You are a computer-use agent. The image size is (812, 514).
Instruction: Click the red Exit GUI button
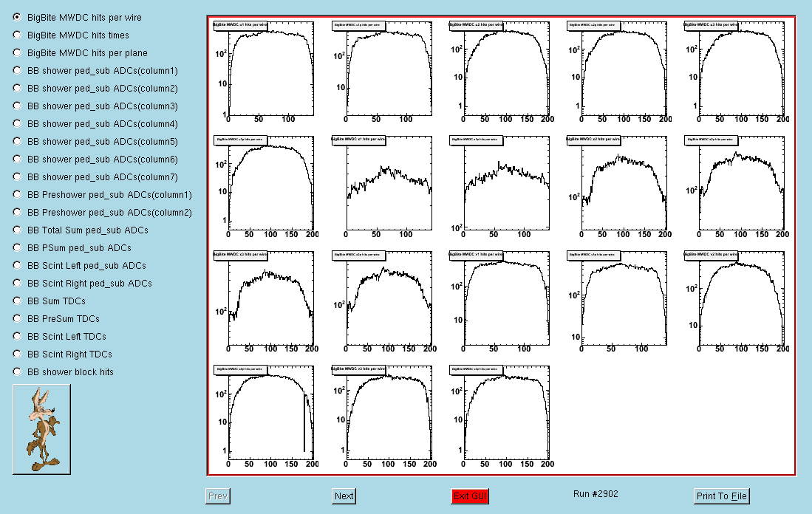coord(470,496)
